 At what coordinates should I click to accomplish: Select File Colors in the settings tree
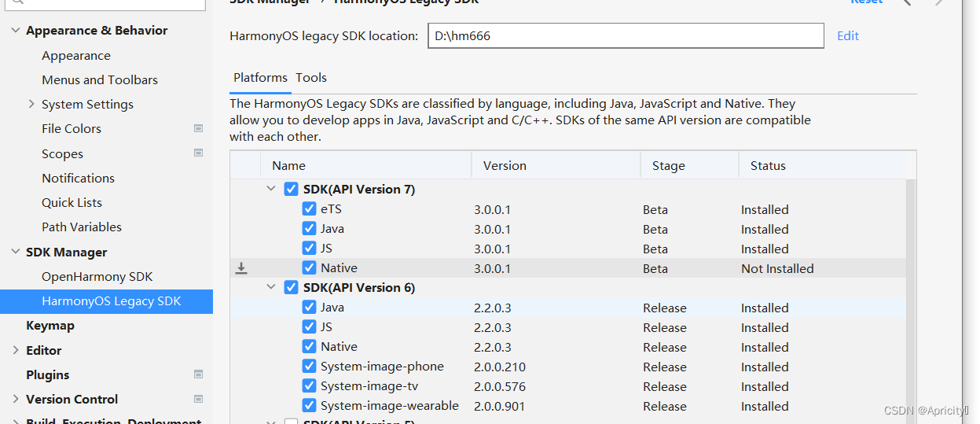click(72, 129)
